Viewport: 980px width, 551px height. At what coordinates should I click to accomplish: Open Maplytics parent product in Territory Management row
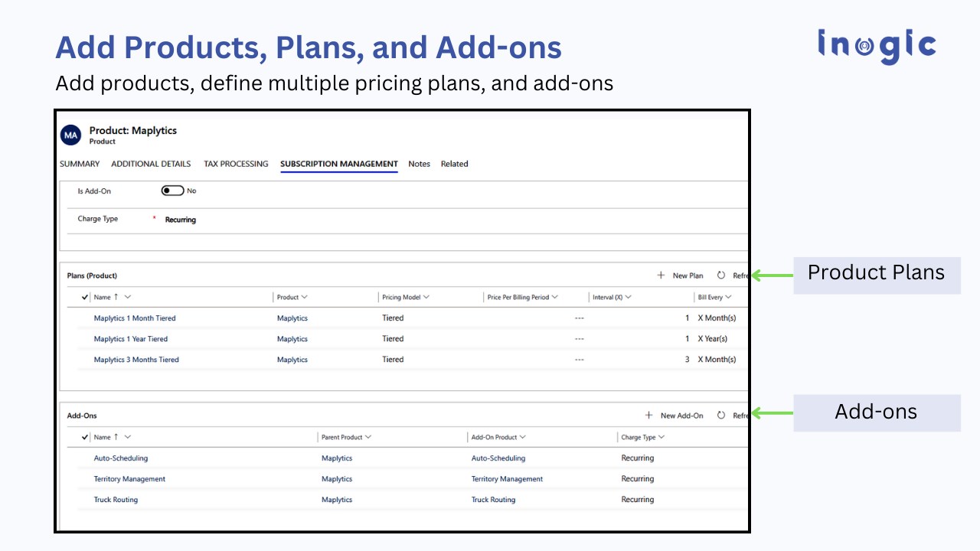[x=337, y=479]
